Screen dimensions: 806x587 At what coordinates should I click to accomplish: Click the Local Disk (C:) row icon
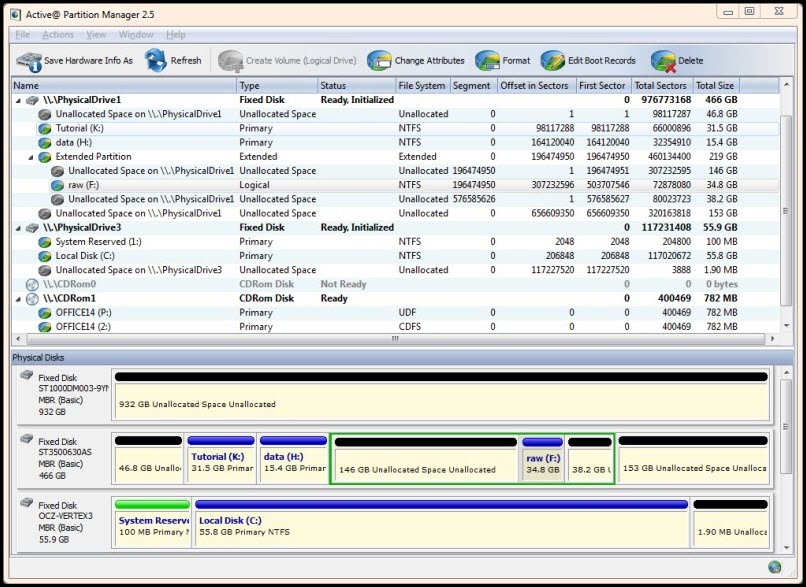45,256
